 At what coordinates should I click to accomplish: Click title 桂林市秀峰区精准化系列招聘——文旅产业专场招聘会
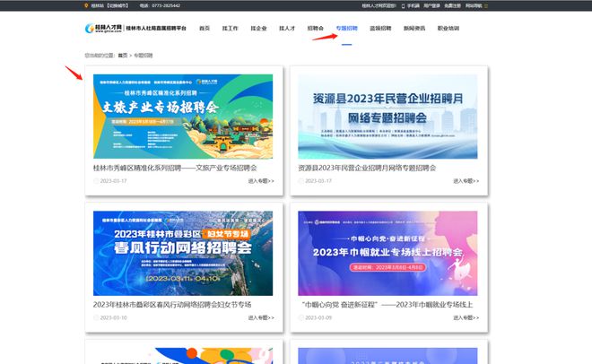pyautogui.click(x=175, y=168)
